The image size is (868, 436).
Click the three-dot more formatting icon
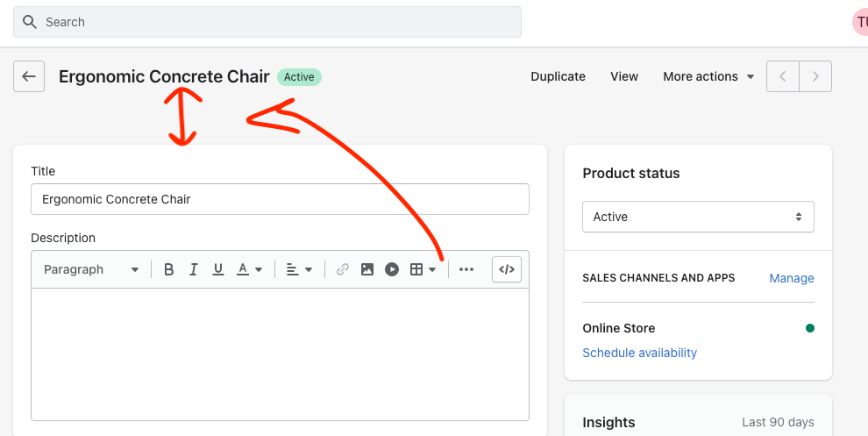click(466, 270)
